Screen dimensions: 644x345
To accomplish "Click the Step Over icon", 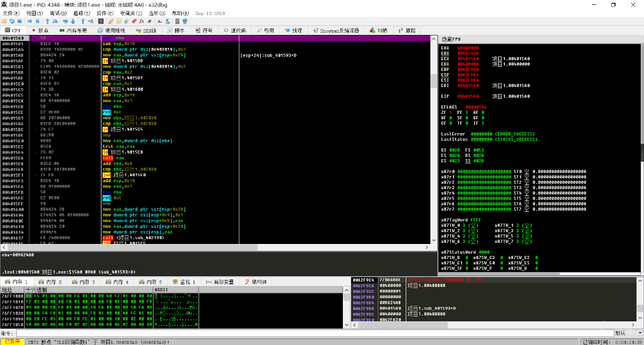I will coord(55,21).
